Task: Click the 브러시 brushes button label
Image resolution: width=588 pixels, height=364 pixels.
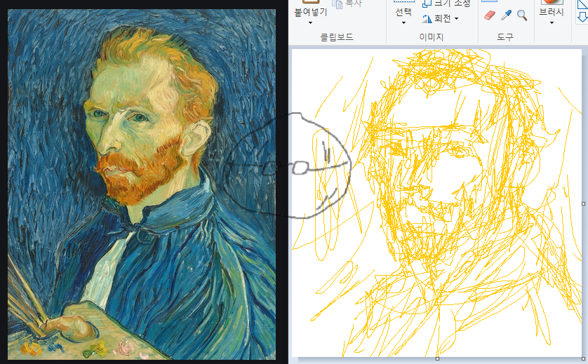Action: pyautogui.click(x=552, y=12)
